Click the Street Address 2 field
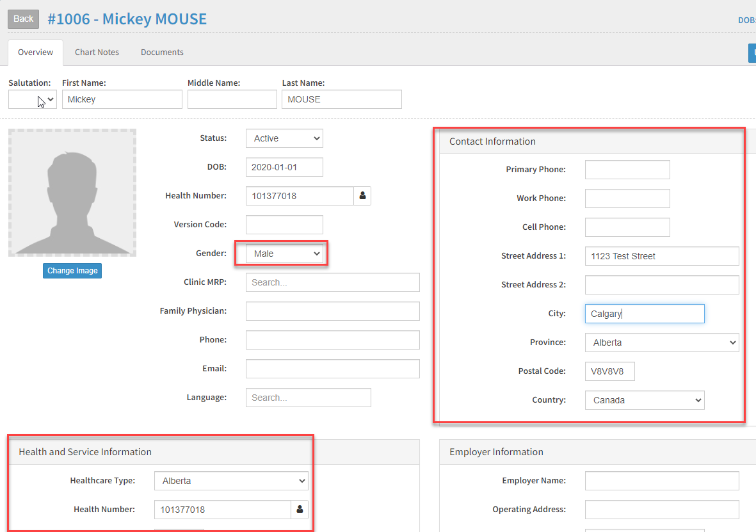The width and height of the screenshot is (756, 532). [x=662, y=285]
